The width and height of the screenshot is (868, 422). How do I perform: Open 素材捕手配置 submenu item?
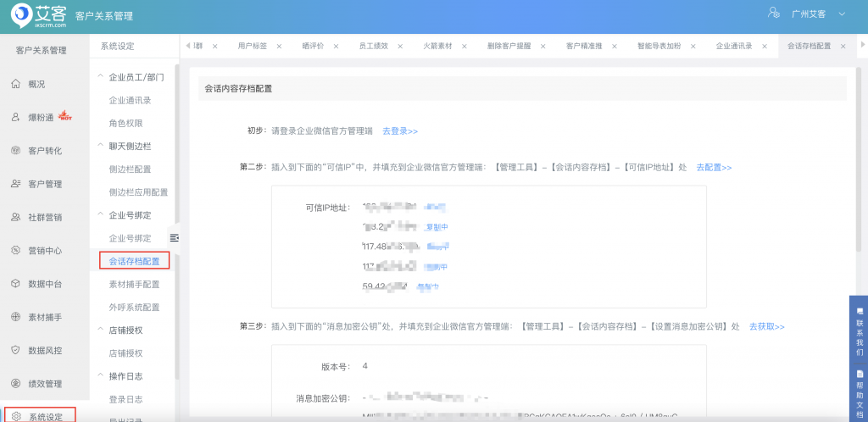click(x=134, y=284)
